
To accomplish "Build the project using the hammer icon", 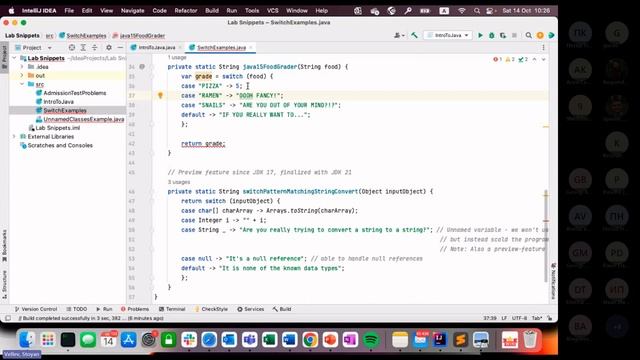I will click(414, 36).
